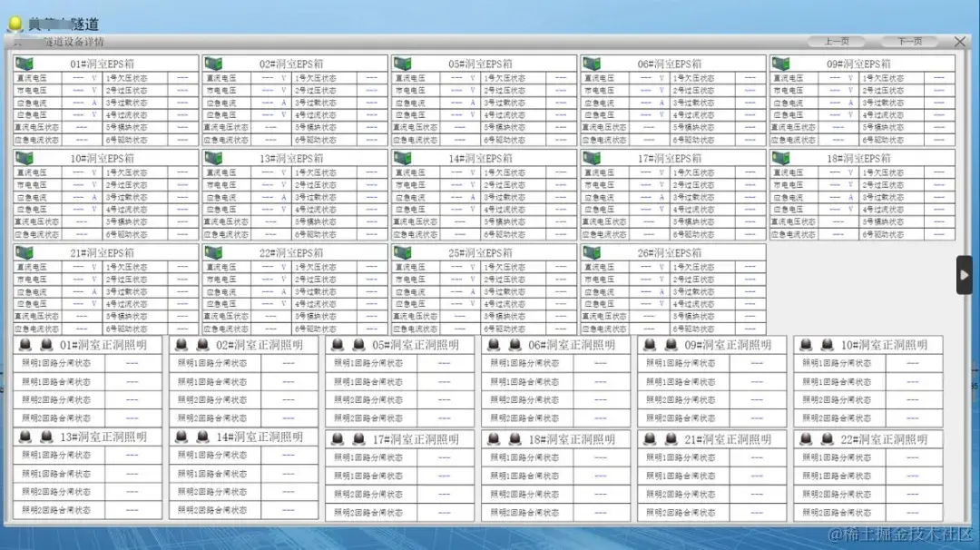Click the 隧道设备详情 window title text

tap(73, 42)
